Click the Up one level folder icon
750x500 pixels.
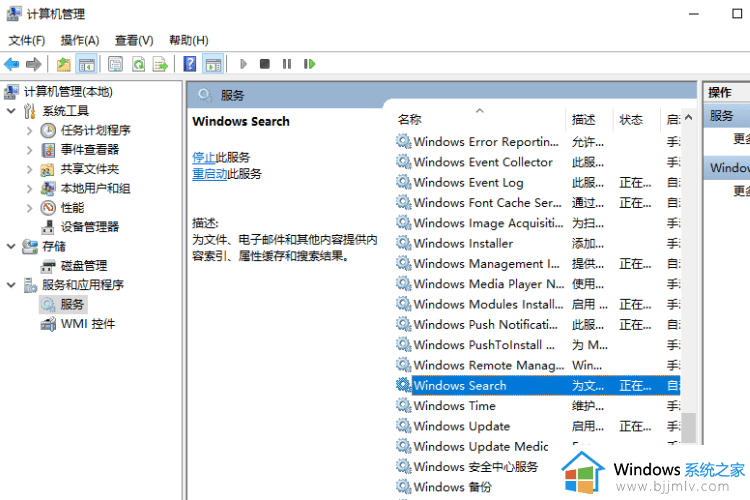tap(63, 64)
